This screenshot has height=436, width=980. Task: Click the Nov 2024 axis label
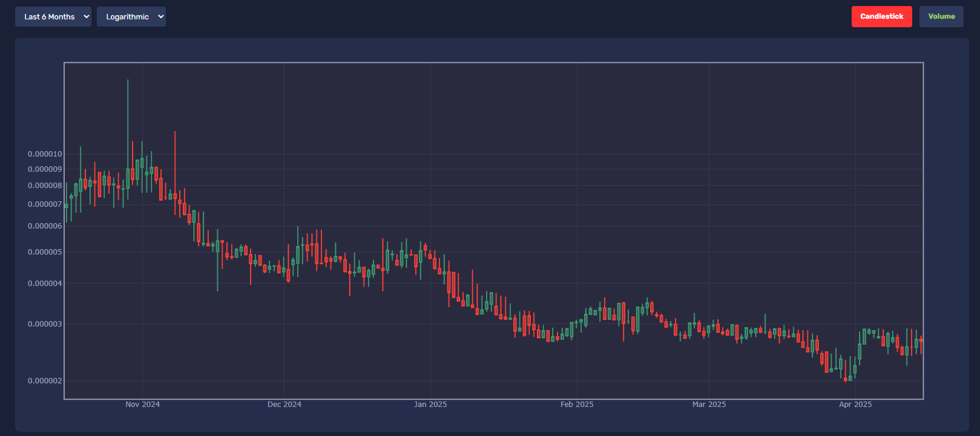143,405
